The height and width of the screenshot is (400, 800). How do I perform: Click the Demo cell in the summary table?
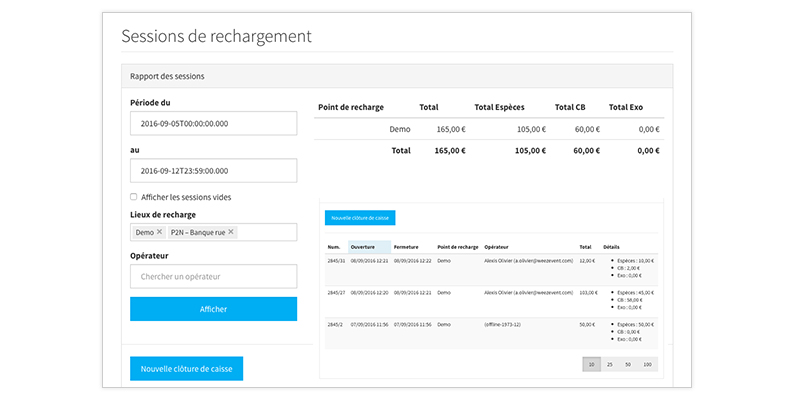coord(399,129)
